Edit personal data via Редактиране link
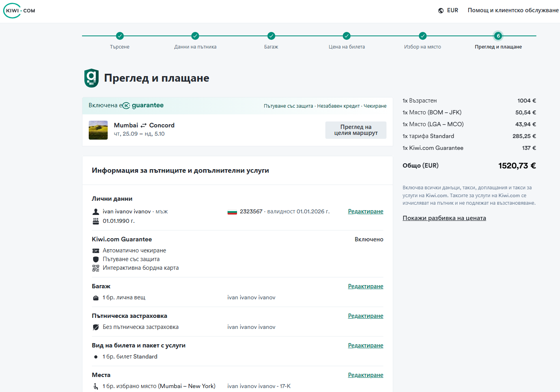Viewport: 560px width, 392px height. click(366, 212)
